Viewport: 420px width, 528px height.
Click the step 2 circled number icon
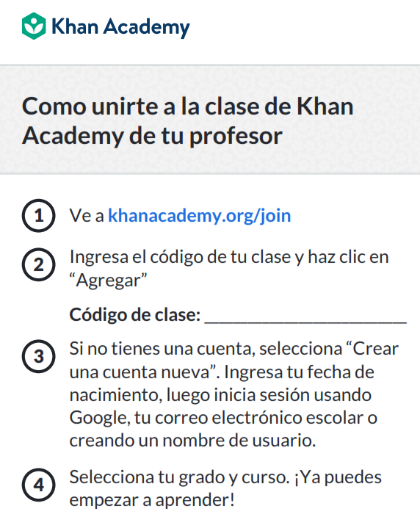pos(39,264)
